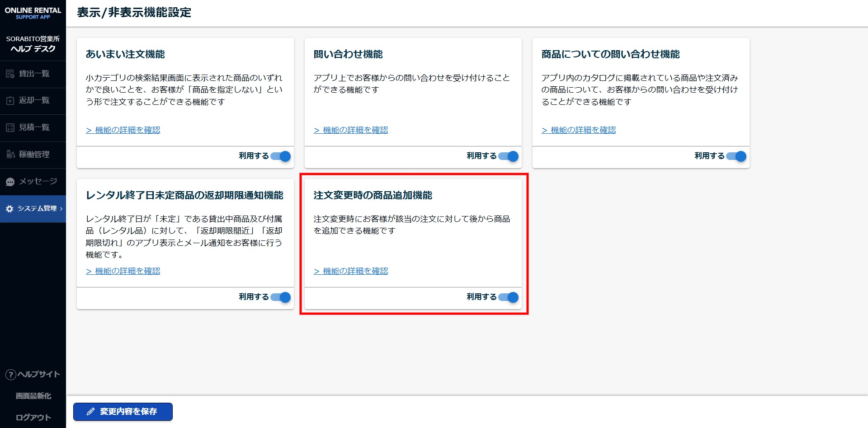Click the 返却一覧 return icon in sidebar
The image size is (868, 428).
tap(10, 101)
